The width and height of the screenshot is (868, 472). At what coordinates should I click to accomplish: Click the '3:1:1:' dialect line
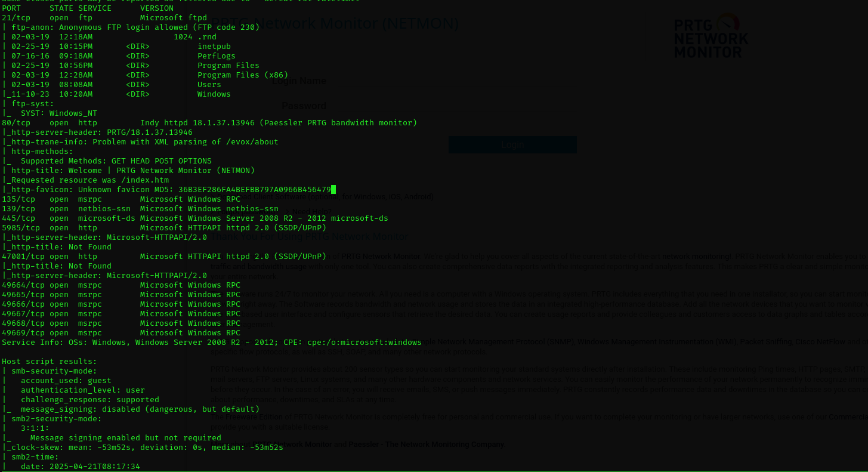(x=26, y=428)
